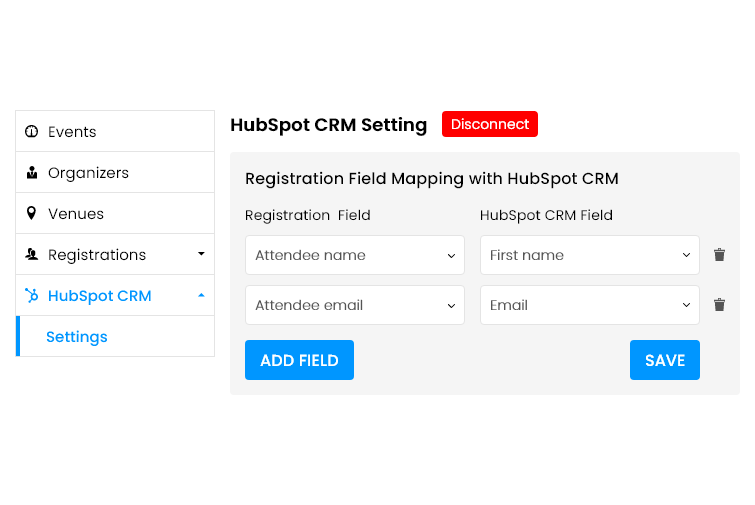Click the ADD FIELD button
Viewport: 755px width, 505px height.
tap(299, 360)
